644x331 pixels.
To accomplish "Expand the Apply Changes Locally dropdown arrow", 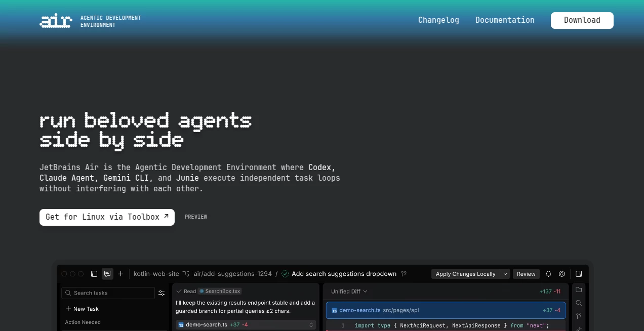I will pyautogui.click(x=505, y=274).
